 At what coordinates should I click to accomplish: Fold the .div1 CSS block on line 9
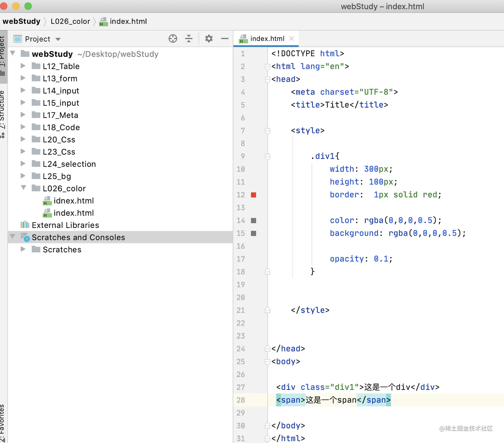267,156
